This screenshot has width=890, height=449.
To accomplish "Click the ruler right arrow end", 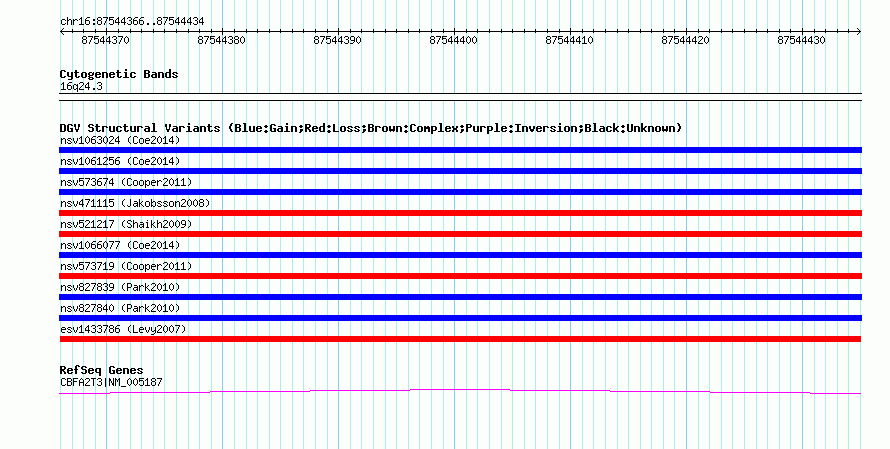I will tap(858, 32).
